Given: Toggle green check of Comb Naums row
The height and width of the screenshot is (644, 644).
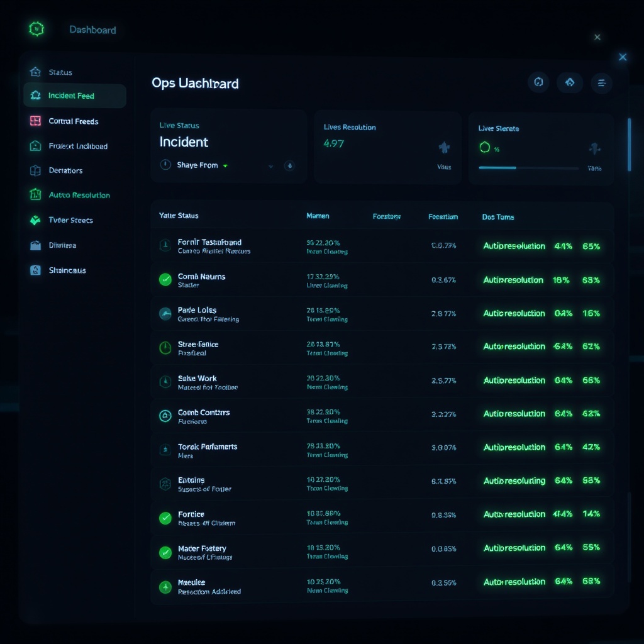Looking at the screenshot, I should (165, 280).
